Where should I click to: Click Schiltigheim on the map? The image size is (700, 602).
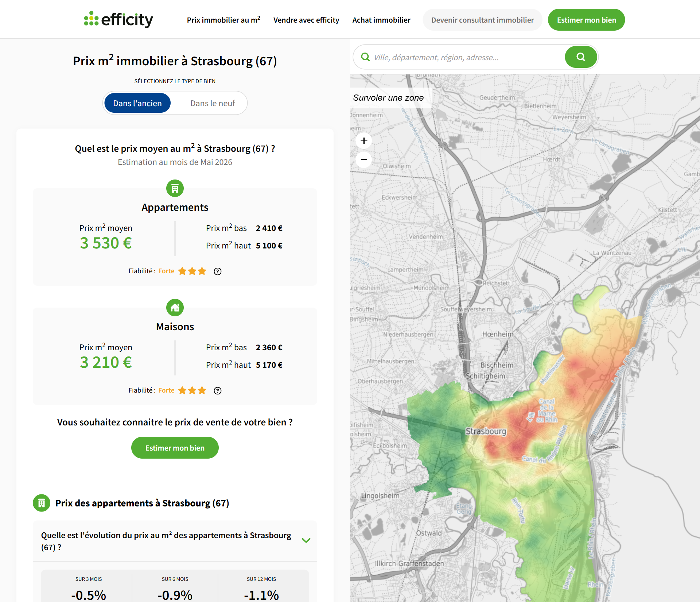tap(486, 376)
